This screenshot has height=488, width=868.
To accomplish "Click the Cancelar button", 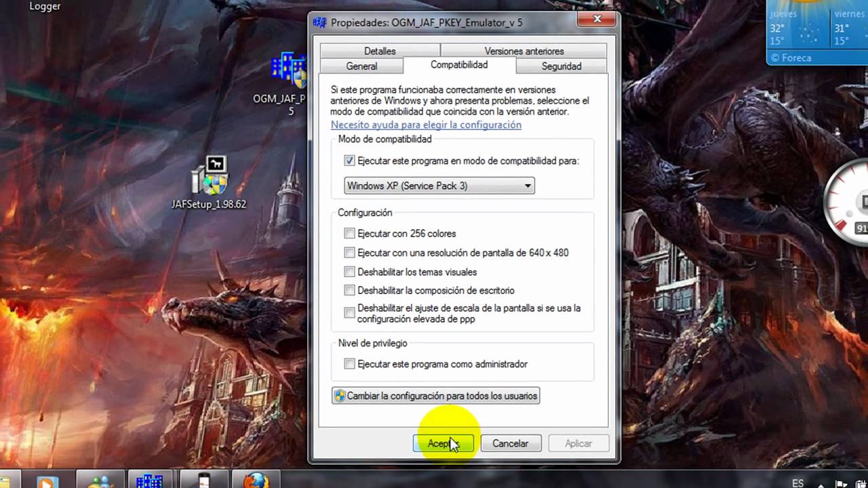I will (510, 443).
